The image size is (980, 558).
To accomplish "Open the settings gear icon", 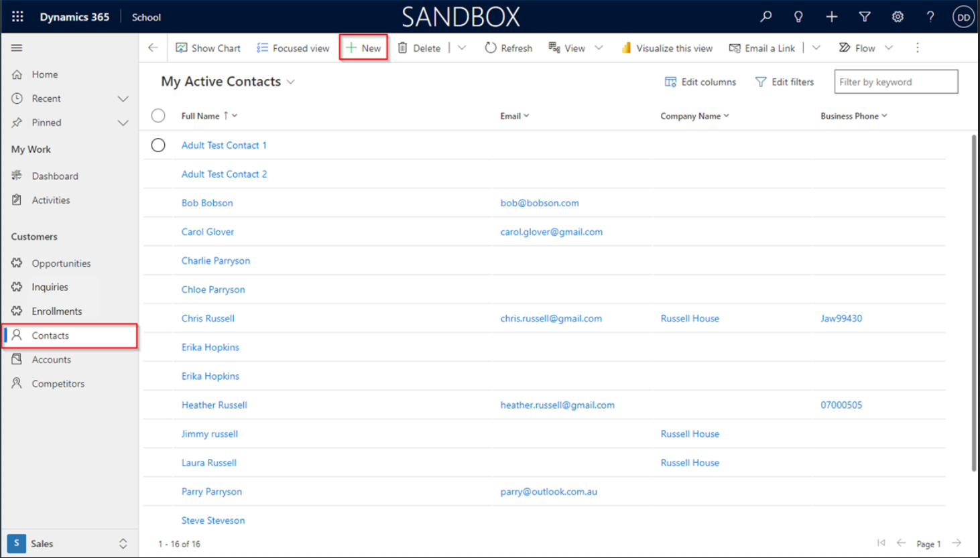I will 898,17.
